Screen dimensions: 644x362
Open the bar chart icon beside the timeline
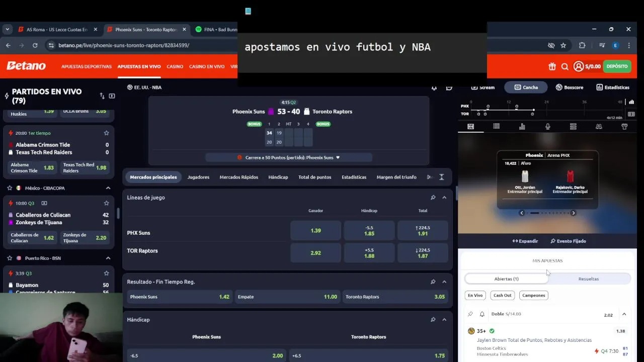point(631,102)
